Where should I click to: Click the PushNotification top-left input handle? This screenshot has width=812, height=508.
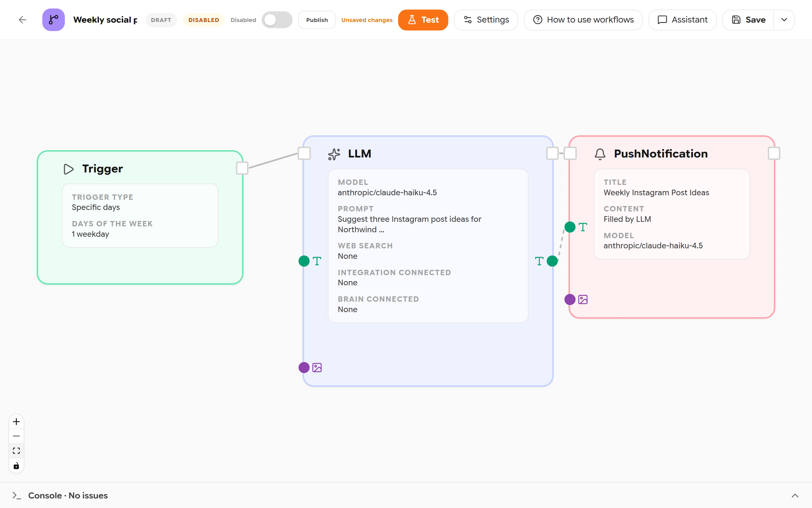pos(570,153)
